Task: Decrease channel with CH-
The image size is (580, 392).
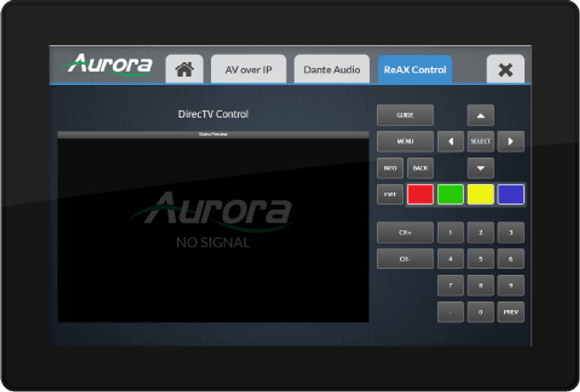Action: click(405, 259)
